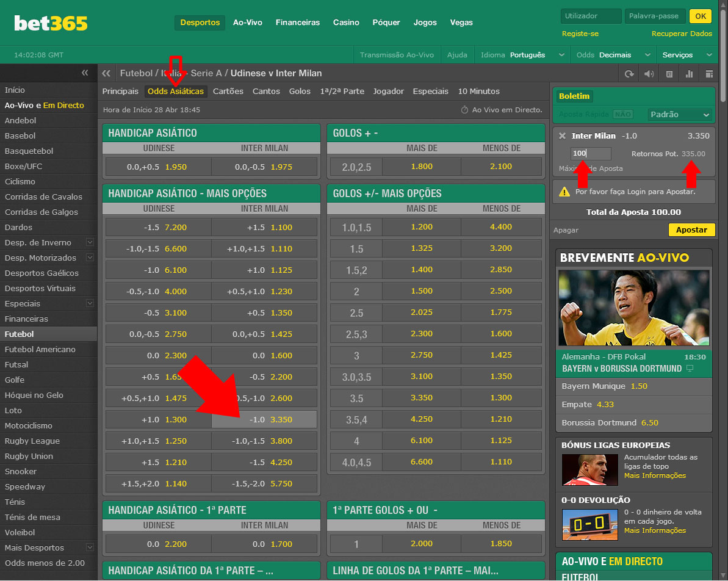
Task: Collapse the left sports sidebar
Action: (85, 73)
